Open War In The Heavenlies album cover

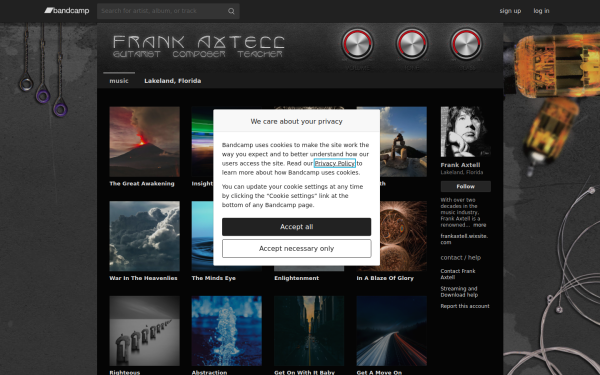(x=144, y=236)
